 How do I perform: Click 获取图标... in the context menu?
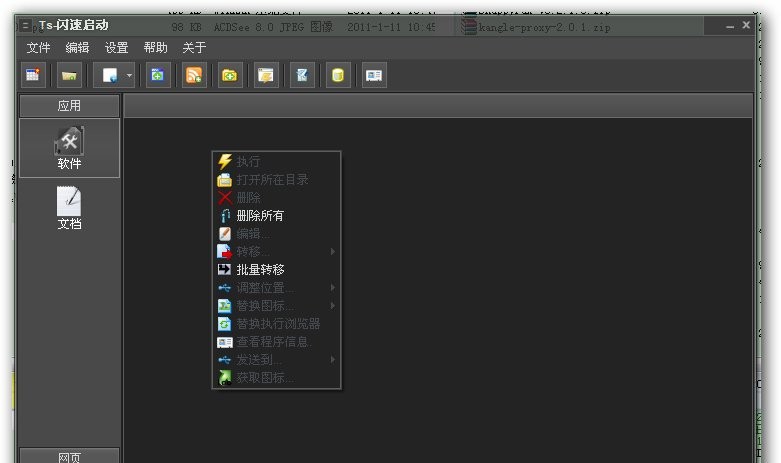point(276,378)
